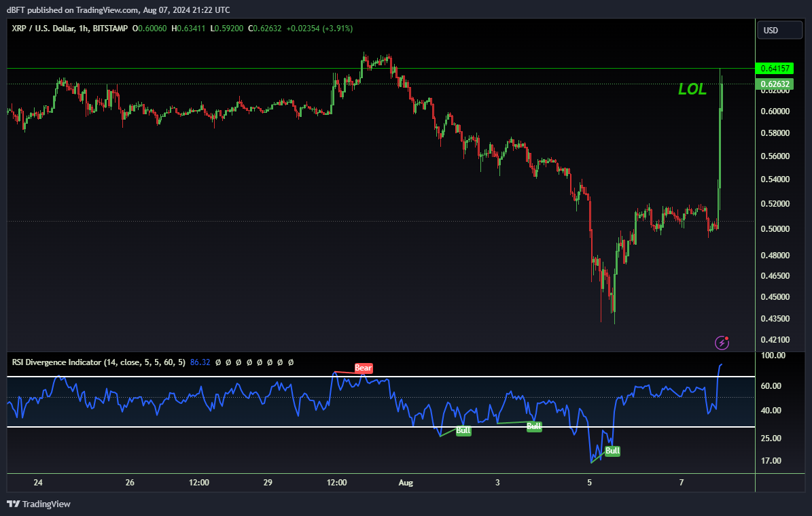Click the purple lightning replay icon
The image size is (812, 516).
tap(722, 343)
